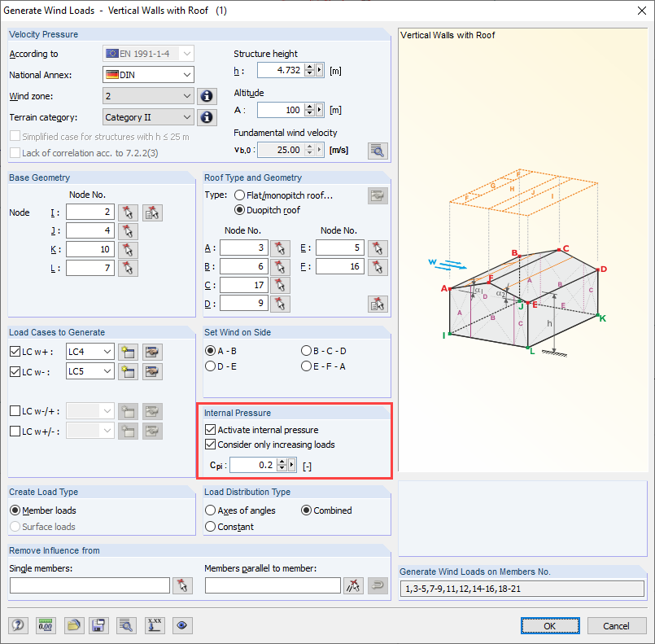Click the save settings disk icon
This screenshot has height=644, width=655.
[x=98, y=625]
